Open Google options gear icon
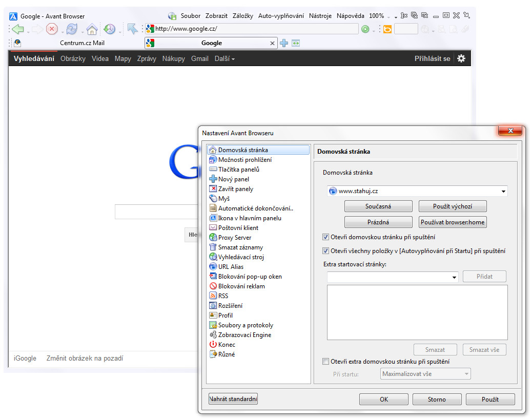Image resolution: width=532 pixels, height=420 pixels. coord(461,58)
